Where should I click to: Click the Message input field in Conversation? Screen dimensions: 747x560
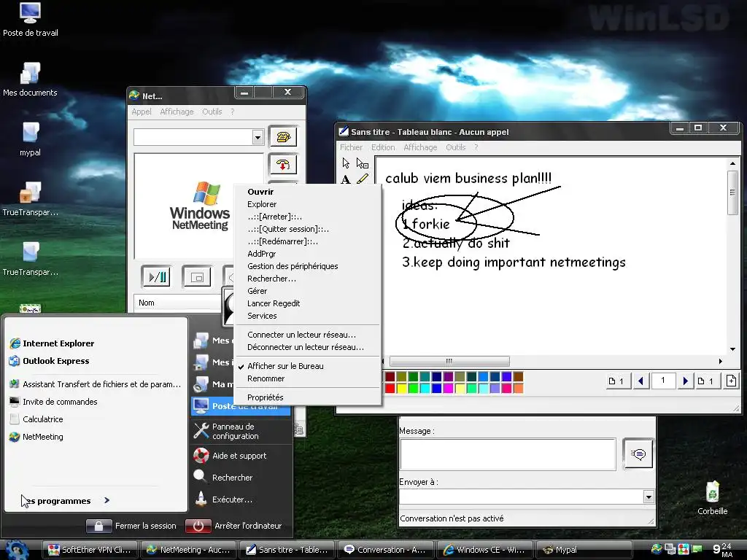(508, 454)
